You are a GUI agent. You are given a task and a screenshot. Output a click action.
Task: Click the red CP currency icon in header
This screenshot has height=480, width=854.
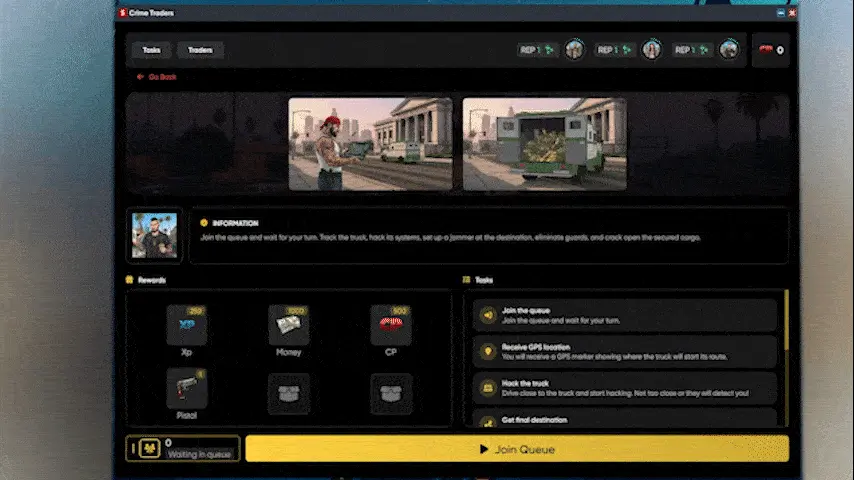[765, 50]
